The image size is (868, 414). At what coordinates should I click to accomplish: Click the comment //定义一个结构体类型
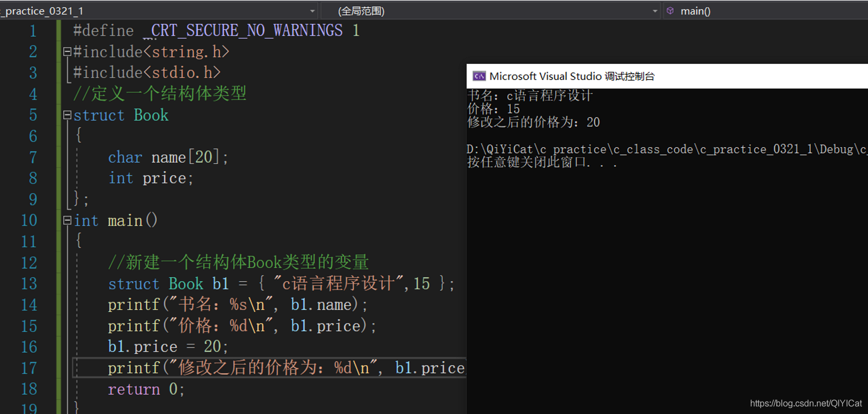[160, 94]
